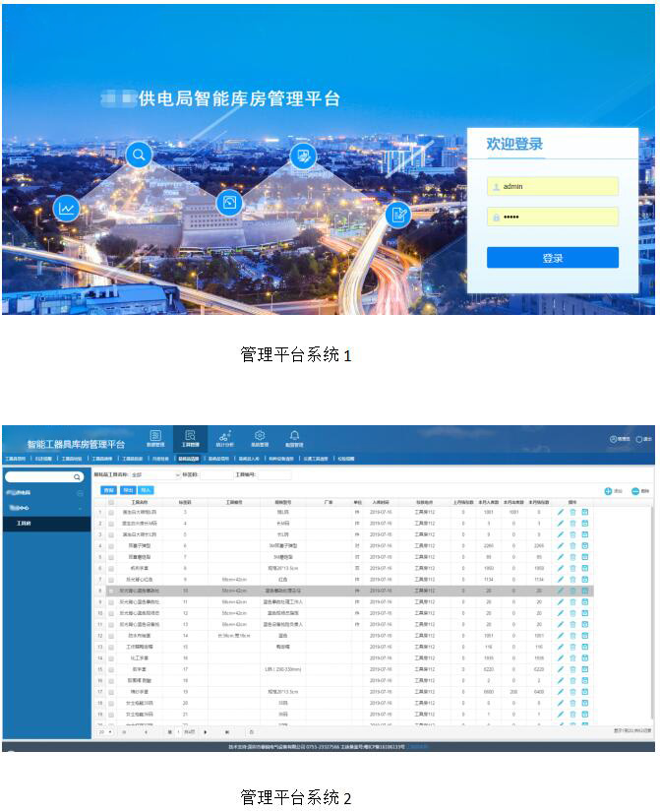Click the blue 登录 login button
This screenshot has height=812, width=660.
point(552,258)
